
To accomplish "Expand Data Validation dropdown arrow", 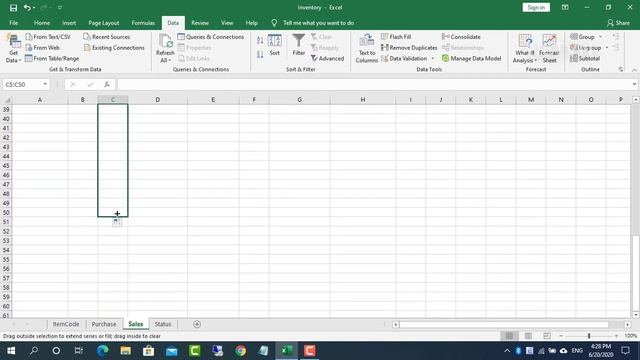I will pos(433,58).
